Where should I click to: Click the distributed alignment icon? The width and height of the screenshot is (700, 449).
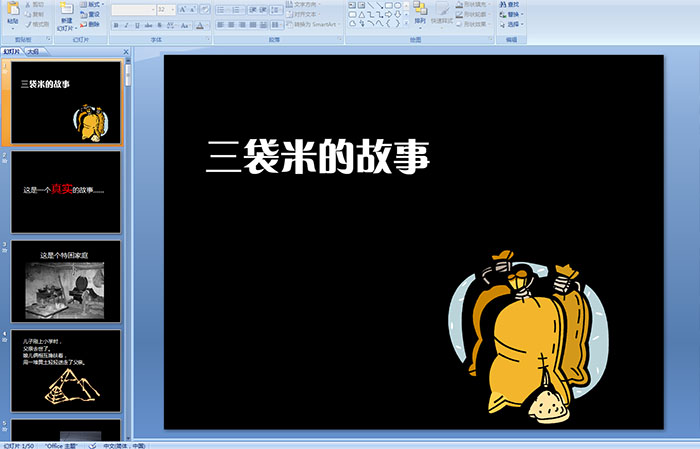click(x=263, y=25)
